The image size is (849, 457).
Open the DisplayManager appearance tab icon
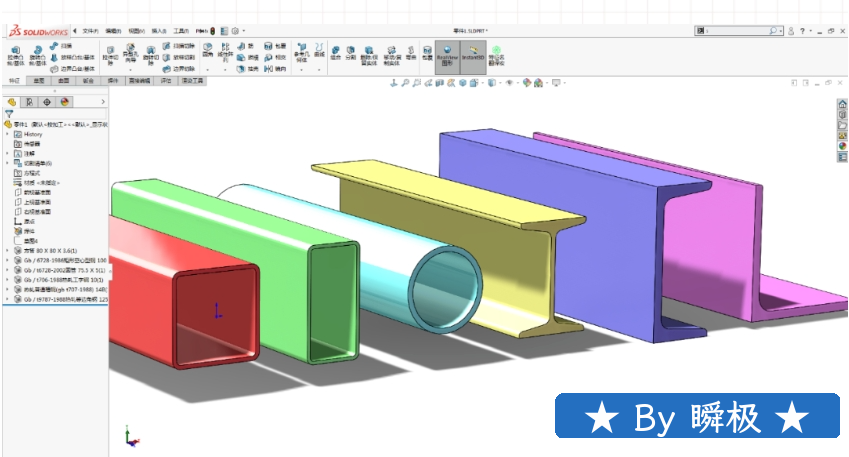[x=65, y=101]
